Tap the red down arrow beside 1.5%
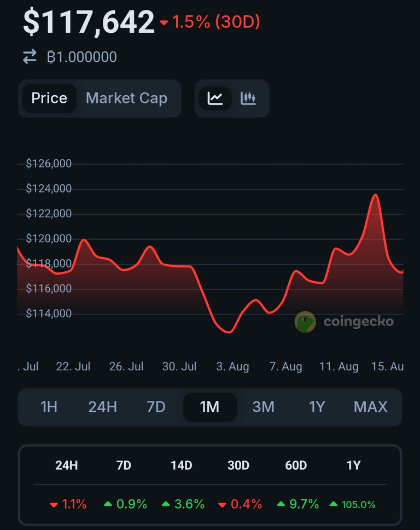 point(164,23)
